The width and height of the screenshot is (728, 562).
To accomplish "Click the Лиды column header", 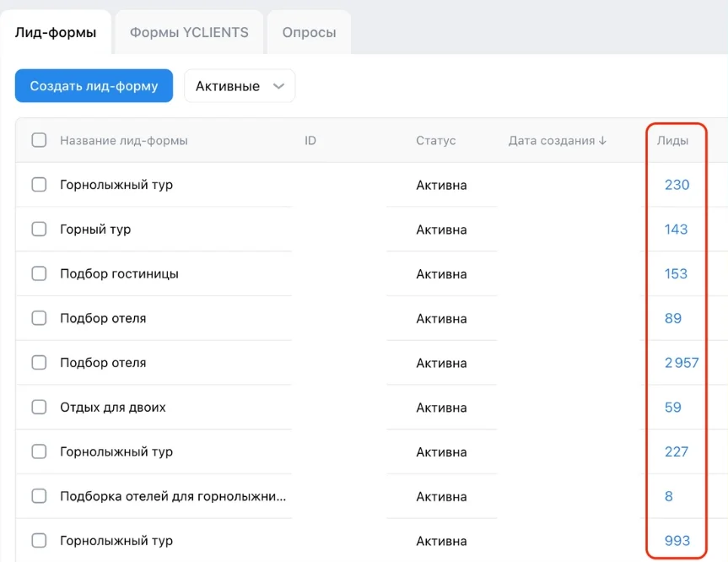I will click(672, 140).
